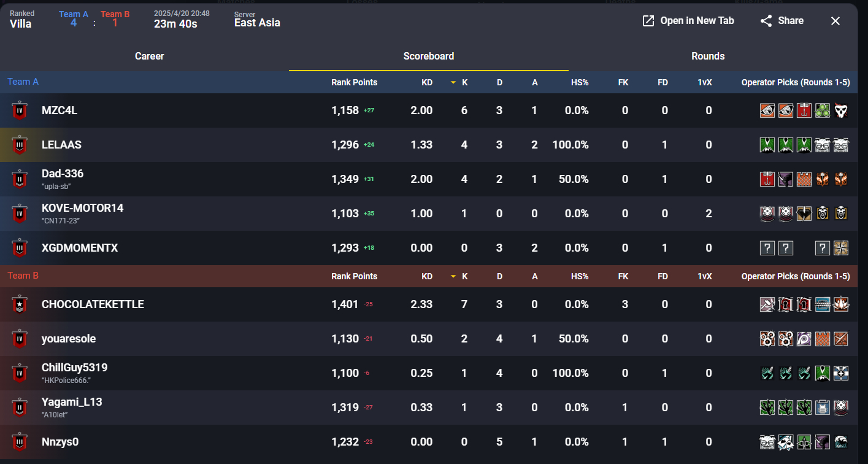Open the Rounds tab
868x464 pixels.
click(x=708, y=56)
